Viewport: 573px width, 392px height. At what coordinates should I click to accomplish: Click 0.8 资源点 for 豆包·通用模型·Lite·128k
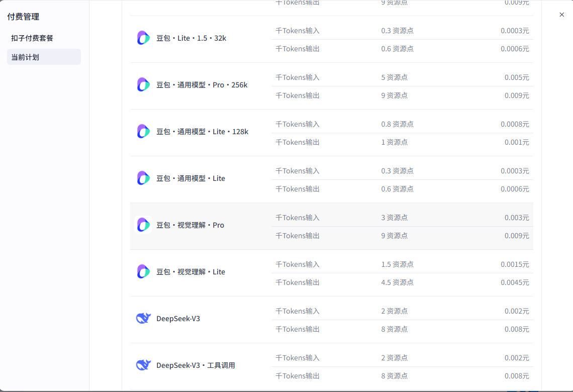click(397, 124)
